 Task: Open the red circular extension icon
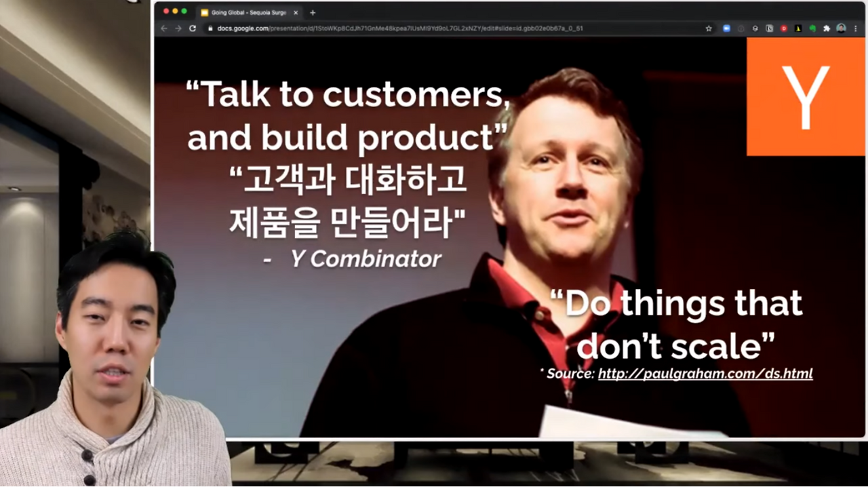click(784, 28)
